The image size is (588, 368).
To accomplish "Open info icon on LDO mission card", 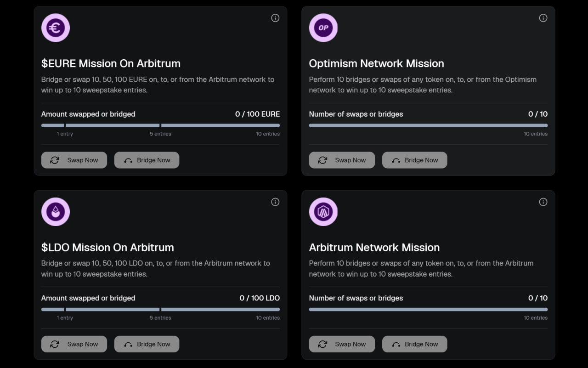I will click(x=275, y=202).
